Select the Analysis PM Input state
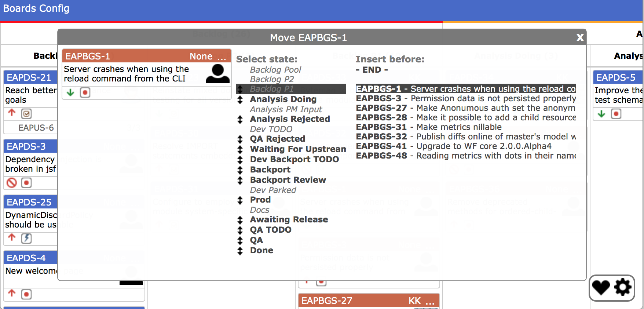The image size is (644, 309). 286,109
